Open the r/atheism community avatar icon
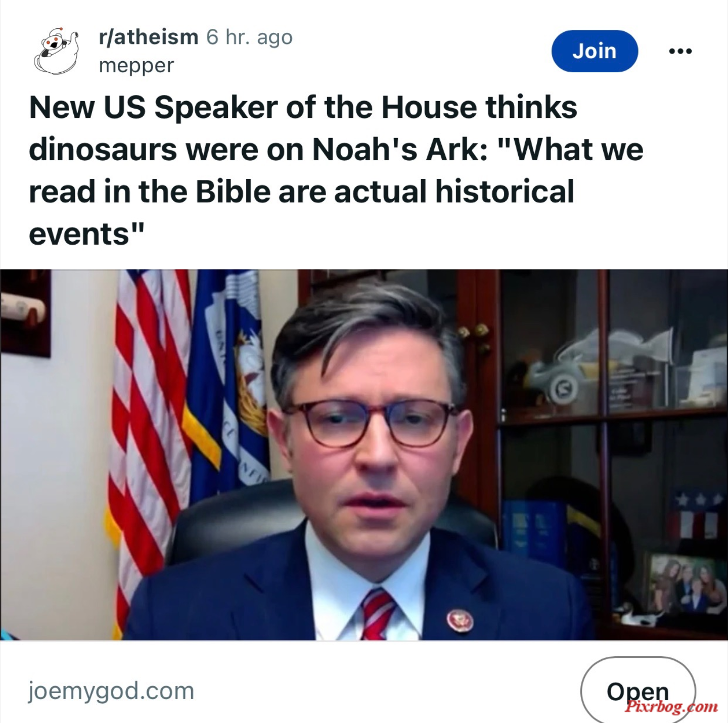This screenshot has width=728, height=723. pyautogui.click(x=56, y=51)
